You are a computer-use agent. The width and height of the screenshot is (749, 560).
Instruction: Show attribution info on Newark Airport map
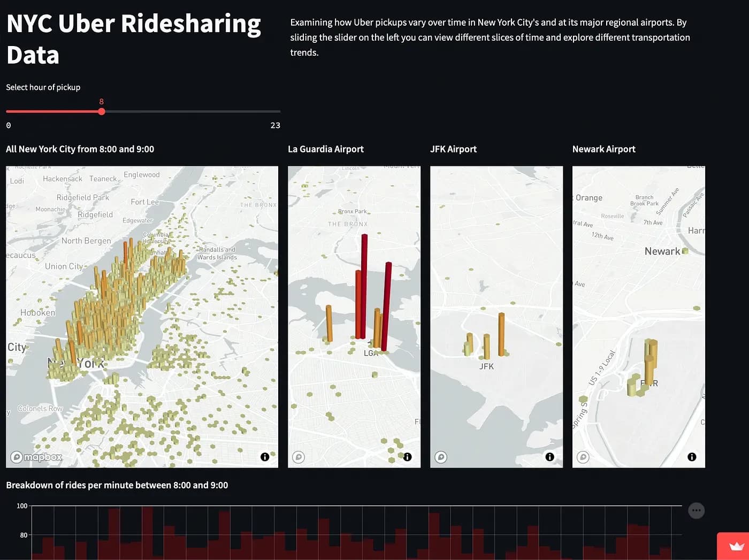pos(692,457)
